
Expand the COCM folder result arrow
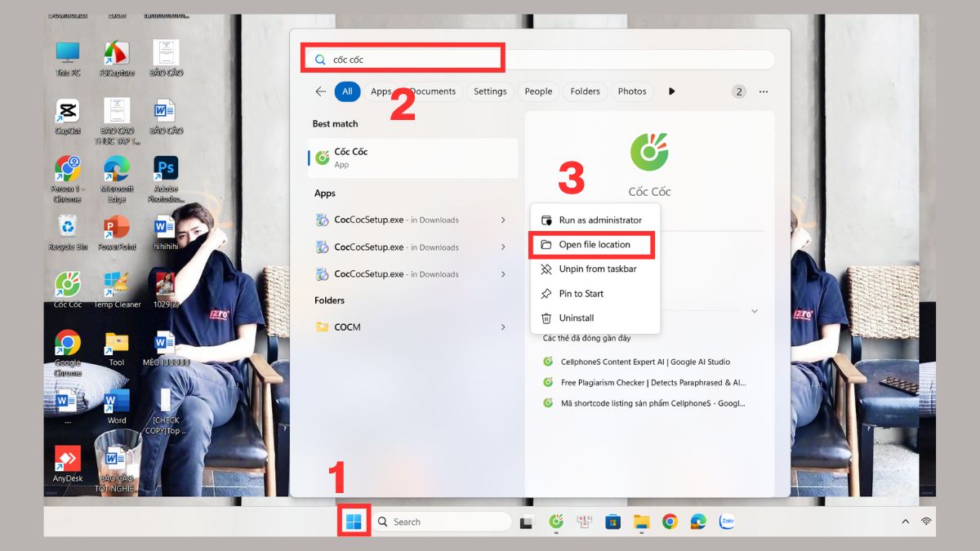(503, 327)
